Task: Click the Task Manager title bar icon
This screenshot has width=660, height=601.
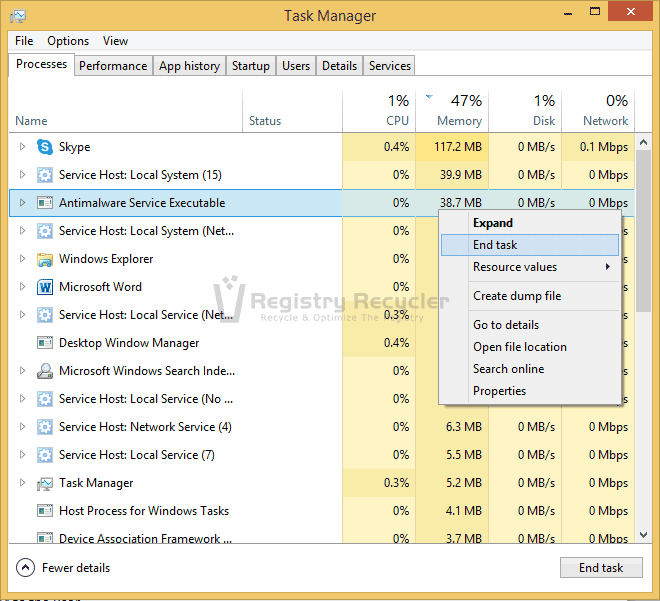Action: tap(18, 16)
